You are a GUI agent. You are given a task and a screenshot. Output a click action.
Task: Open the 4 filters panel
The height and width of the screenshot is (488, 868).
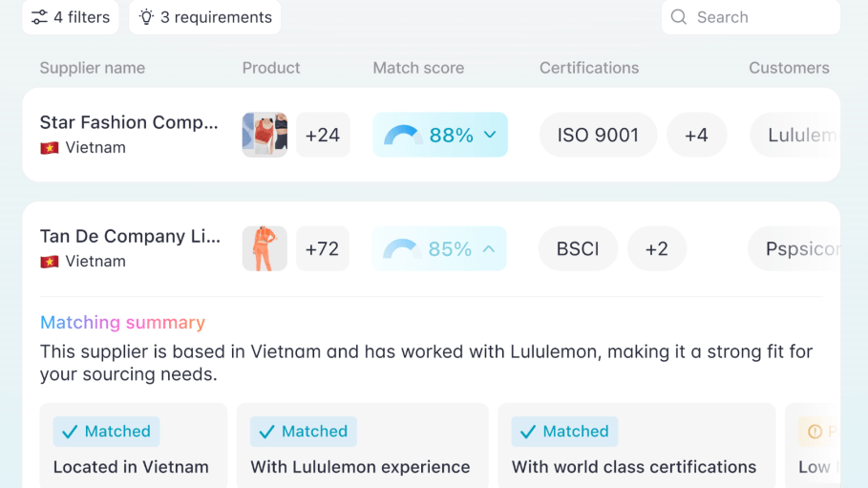coord(71,17)
